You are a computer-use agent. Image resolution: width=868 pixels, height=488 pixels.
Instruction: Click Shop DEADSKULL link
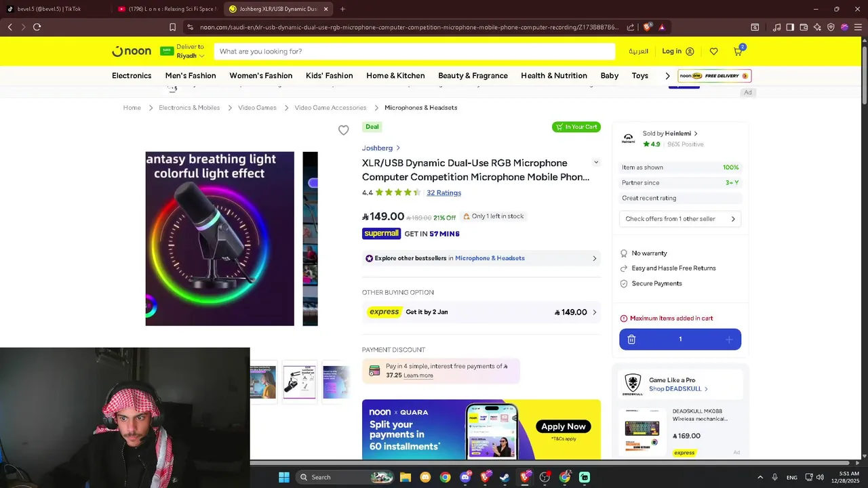[x=678, y=389]
